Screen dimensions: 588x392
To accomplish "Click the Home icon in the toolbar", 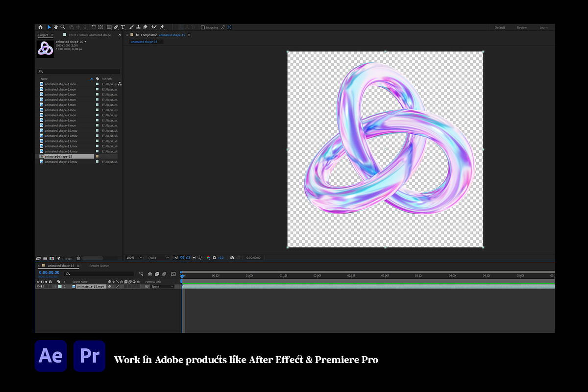I will coord(40,27).
